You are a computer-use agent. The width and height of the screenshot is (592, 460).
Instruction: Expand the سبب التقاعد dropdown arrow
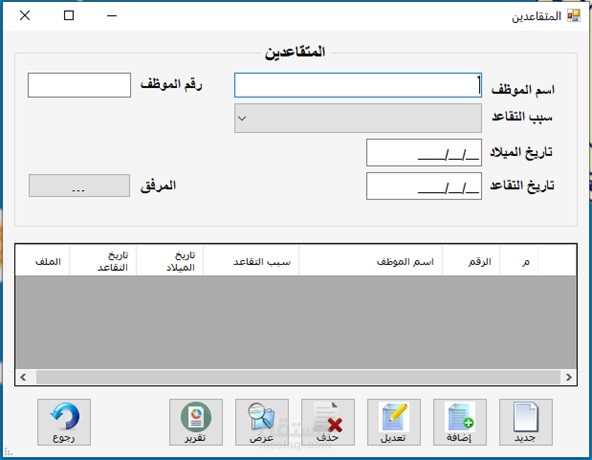pyautogui.click(x=242, y=118)
